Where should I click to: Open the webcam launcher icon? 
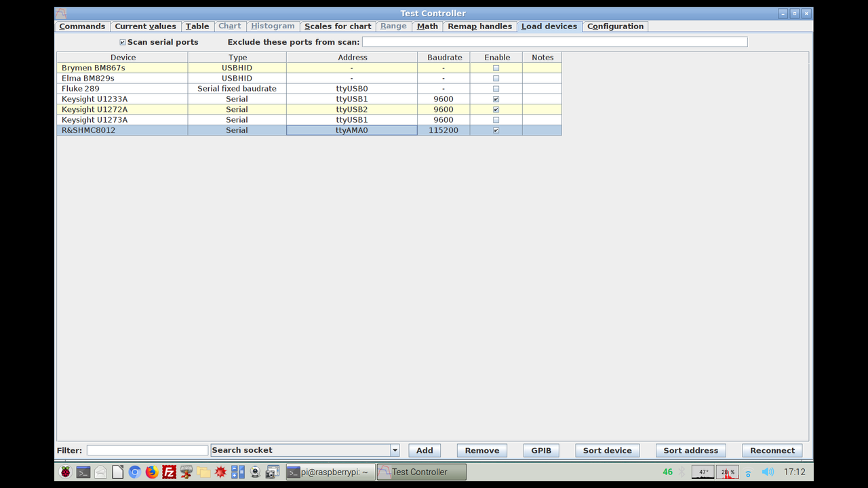coord(255,472)
